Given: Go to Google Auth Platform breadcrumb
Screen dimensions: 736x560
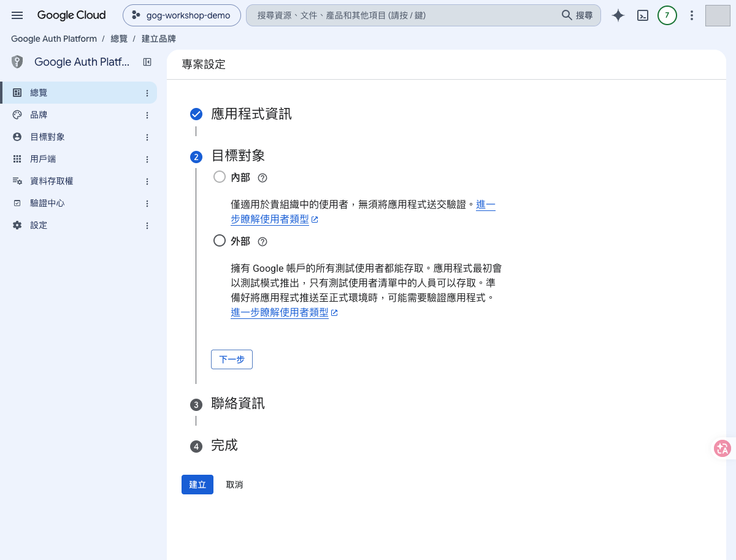Looking at the screenshot, I should click(x=54, y=39).
